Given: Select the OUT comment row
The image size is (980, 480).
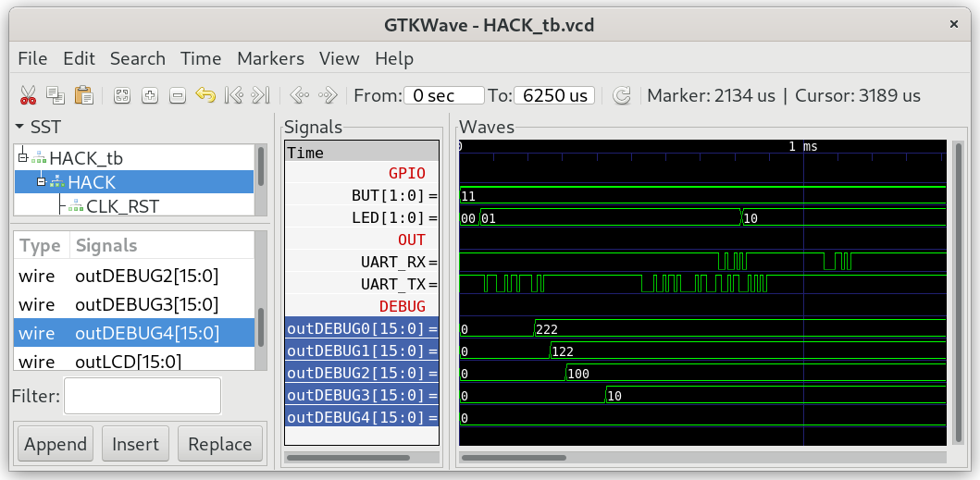Looking at the screenshot, I should (362, 240).
